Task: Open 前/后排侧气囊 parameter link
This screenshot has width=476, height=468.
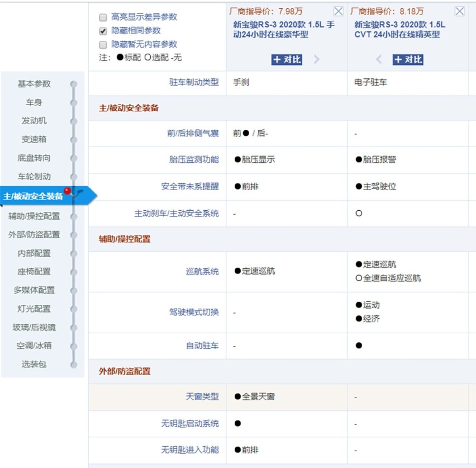Action: 193,133
